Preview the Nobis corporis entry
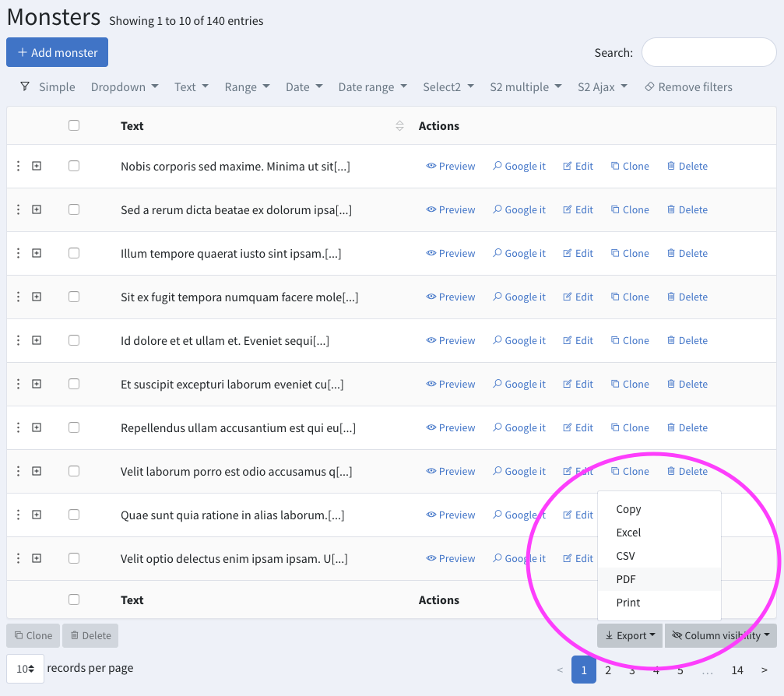The image size is (784, 696). tap(451, 166)
